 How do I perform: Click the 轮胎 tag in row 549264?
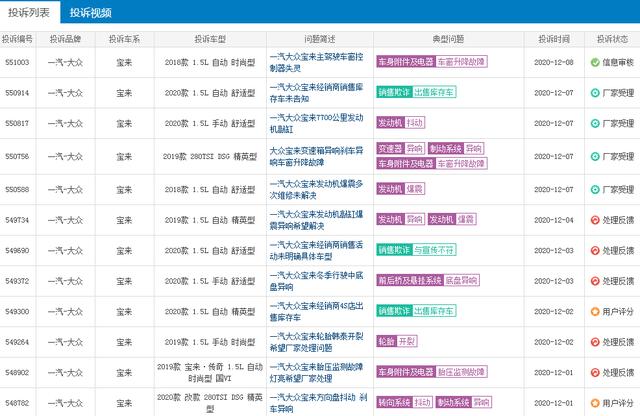pos(386,342)
